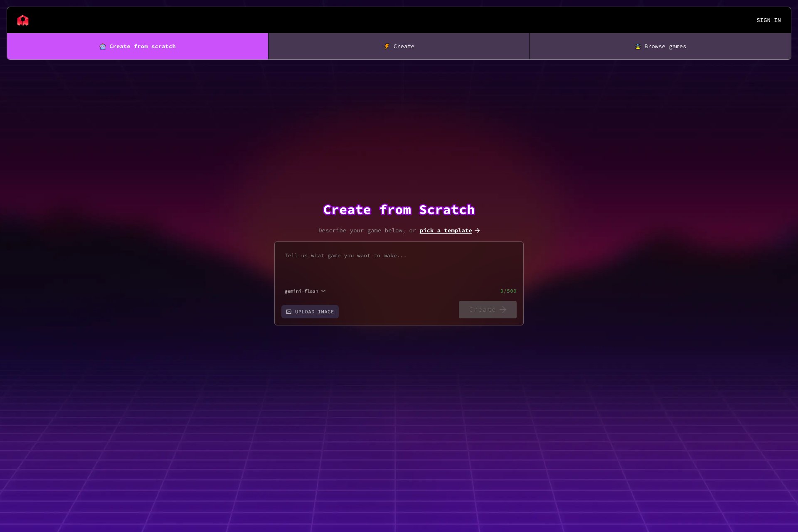Click the arrow icon on the Create button
Image resolution: width=798 pixels, height=532 pixels.
tap(503, 310)
